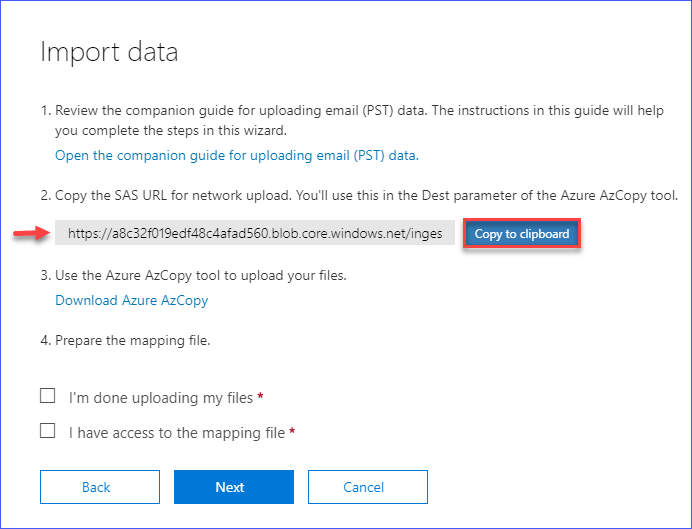Click the 'I'm done uploading my files' label text
The width and height of the screenshot is (692, 529).
tap(161, 398)
